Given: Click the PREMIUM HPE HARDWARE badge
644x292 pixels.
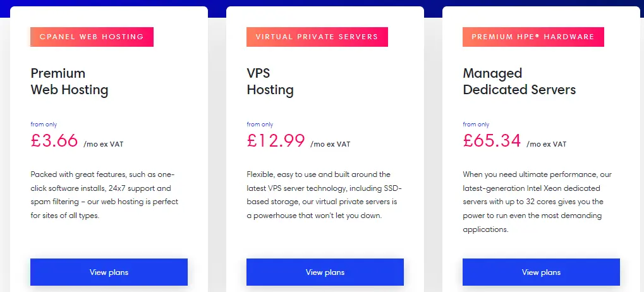Looking at the screenshot, I should tap(533, 37).
